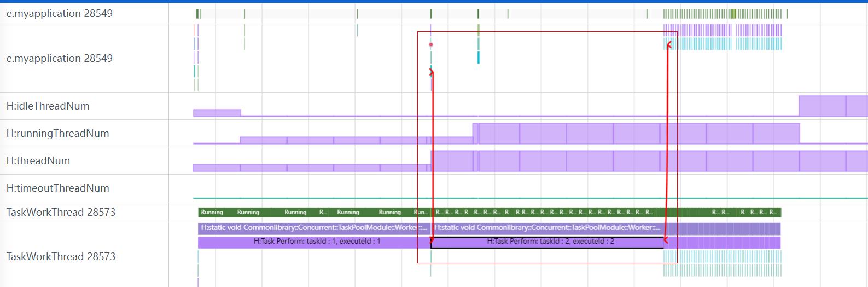868x287 pixels.
Task: Click the second H:static void Worker slice
Action: [x=547, y=228]
